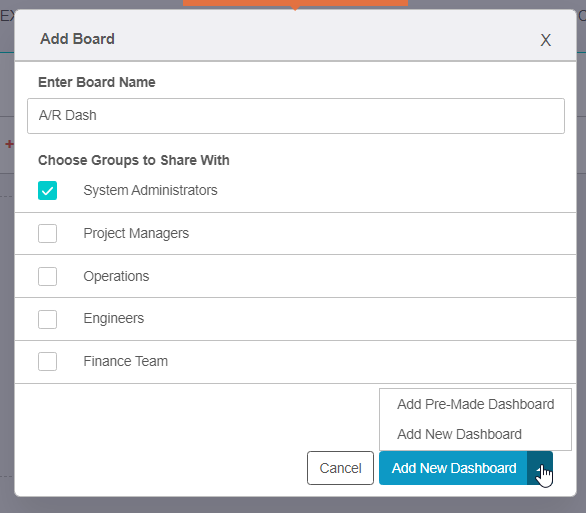Click the Operations group label

(x=116, y=276)
